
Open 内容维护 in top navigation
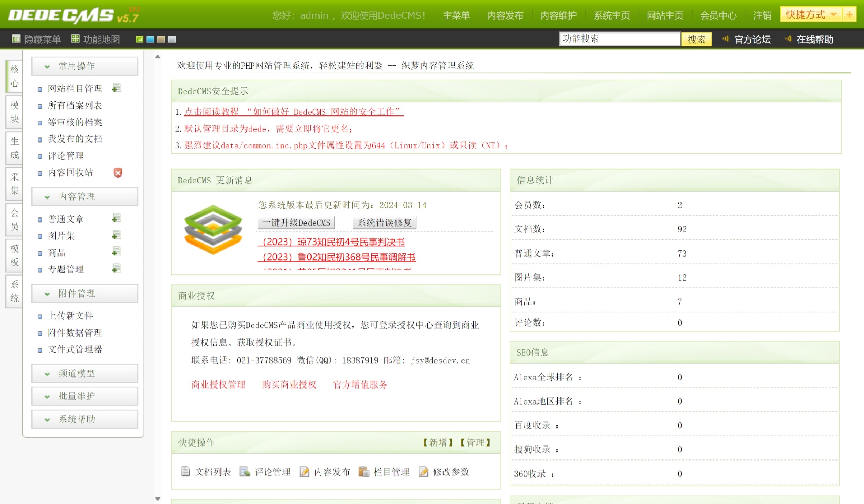pos(558,15)
